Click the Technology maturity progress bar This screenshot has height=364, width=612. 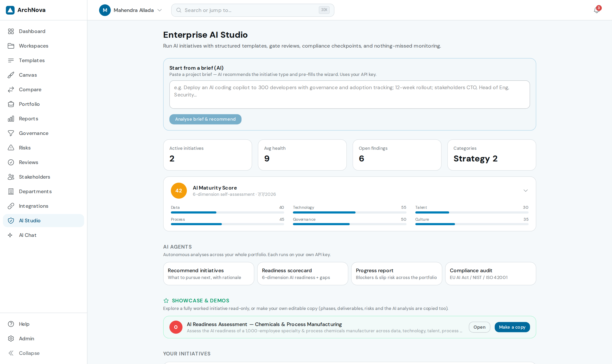tap(349, 212)
